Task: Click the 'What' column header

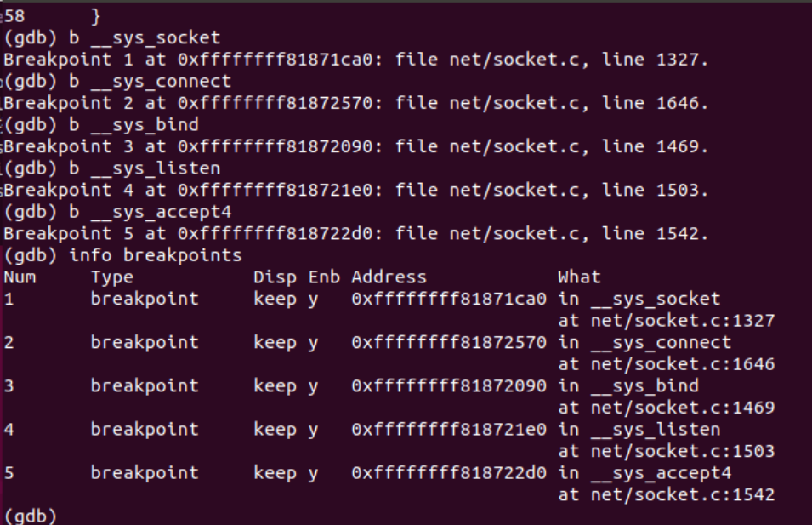Action: pos(579,277)
